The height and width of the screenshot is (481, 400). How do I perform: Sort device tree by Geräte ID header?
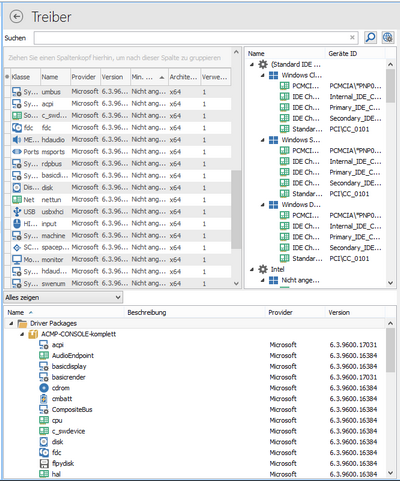[355, 54]
